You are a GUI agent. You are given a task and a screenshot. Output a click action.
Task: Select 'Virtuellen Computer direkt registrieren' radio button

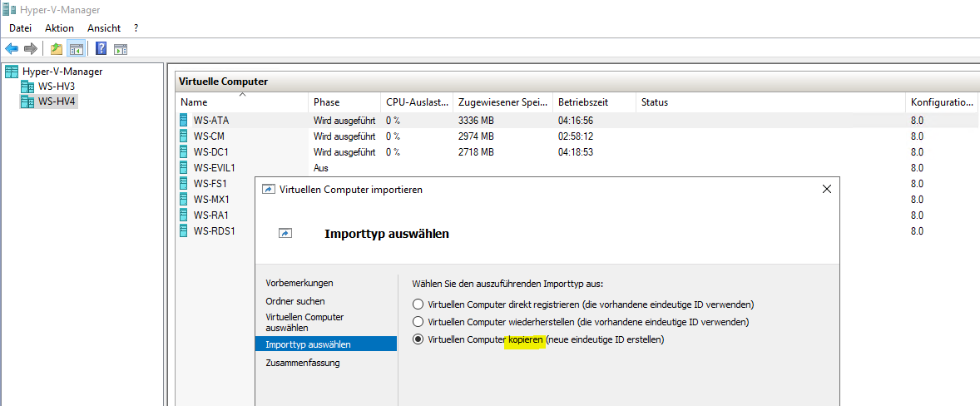pos(418,304)
